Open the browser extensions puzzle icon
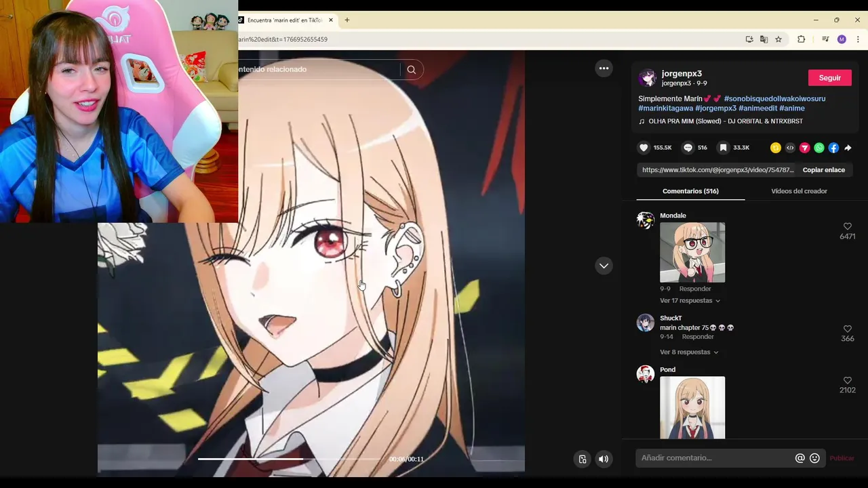Image resolution: width=868 pixels, height=488 pixels. click(x=802, y=39)
